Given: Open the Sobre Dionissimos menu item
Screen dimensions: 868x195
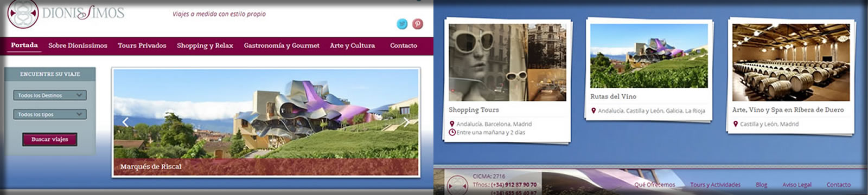Looking at the screenshot, I should [78, 45].
